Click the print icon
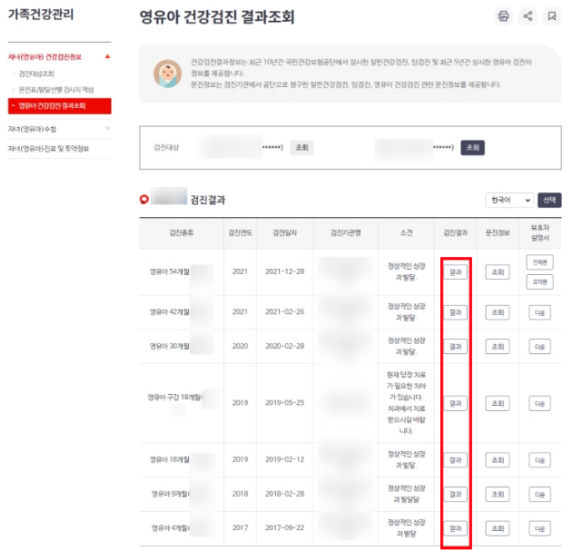The width and height of the screenshot is (573, 552). coord(503,16)
